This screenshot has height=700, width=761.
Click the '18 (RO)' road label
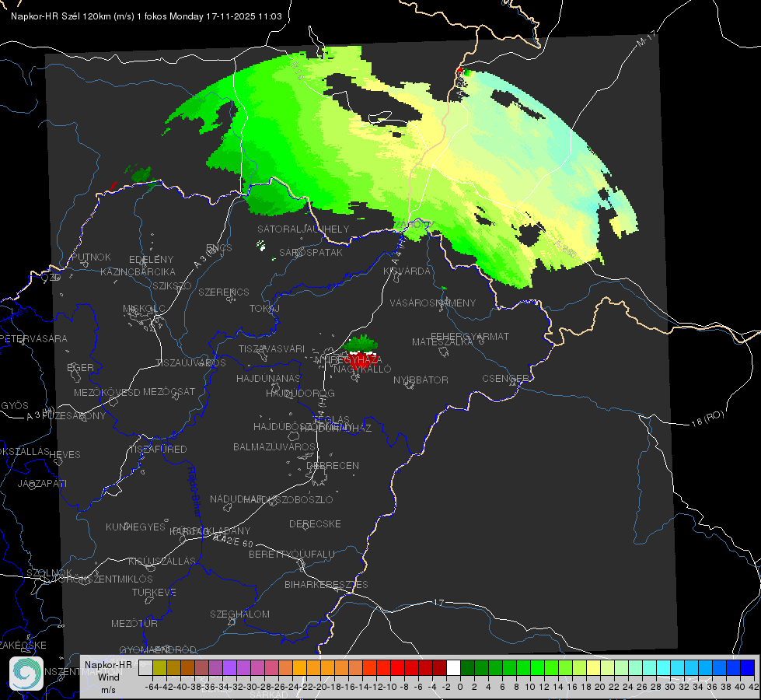707,418
